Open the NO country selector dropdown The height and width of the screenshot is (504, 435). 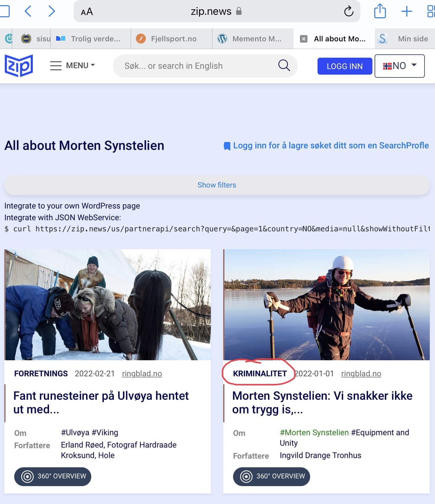click(x=400, y=66)
